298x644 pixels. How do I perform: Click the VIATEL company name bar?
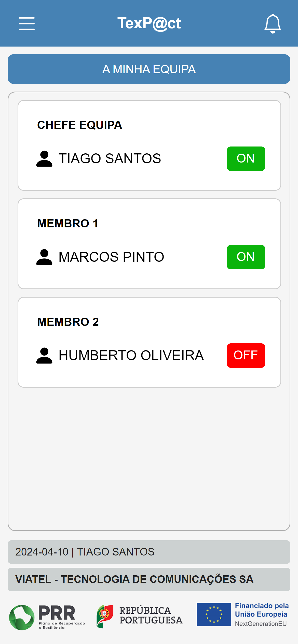click(x=149, y=579)
